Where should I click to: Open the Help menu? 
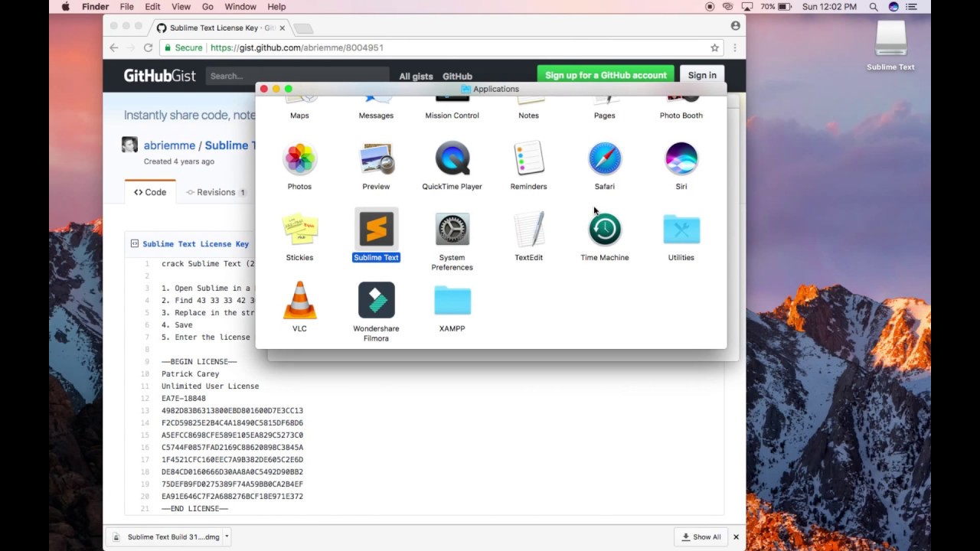point(276,7)
